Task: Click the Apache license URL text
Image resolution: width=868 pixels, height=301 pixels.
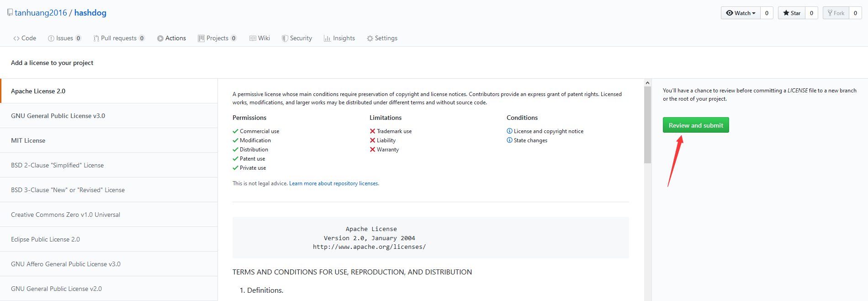Action: click(x=369, y=247)
